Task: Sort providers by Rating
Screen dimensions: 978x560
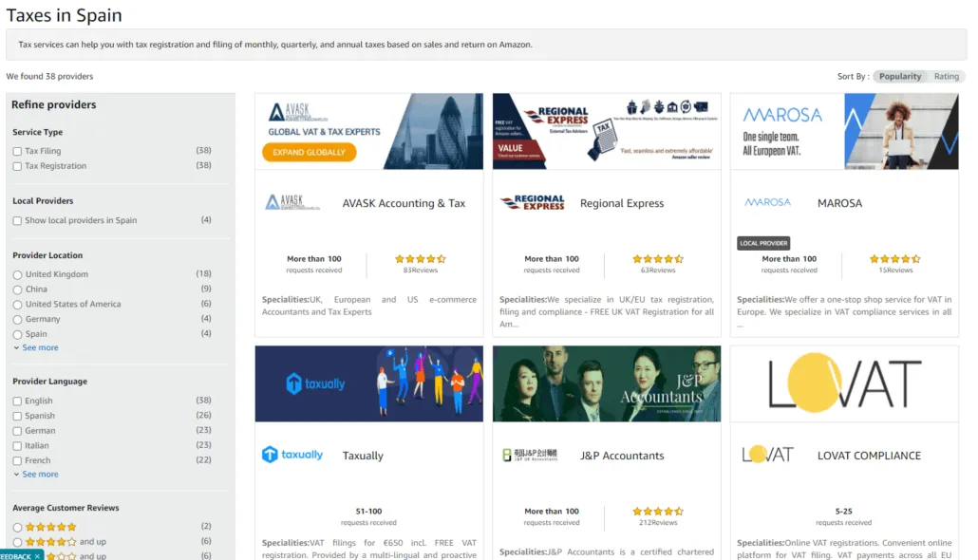Action: click(x=946, y=76)
